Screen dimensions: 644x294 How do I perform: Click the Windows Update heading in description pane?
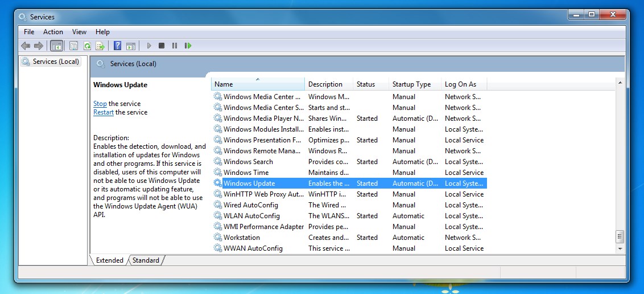pyautogui.click(x=121, y=85)
